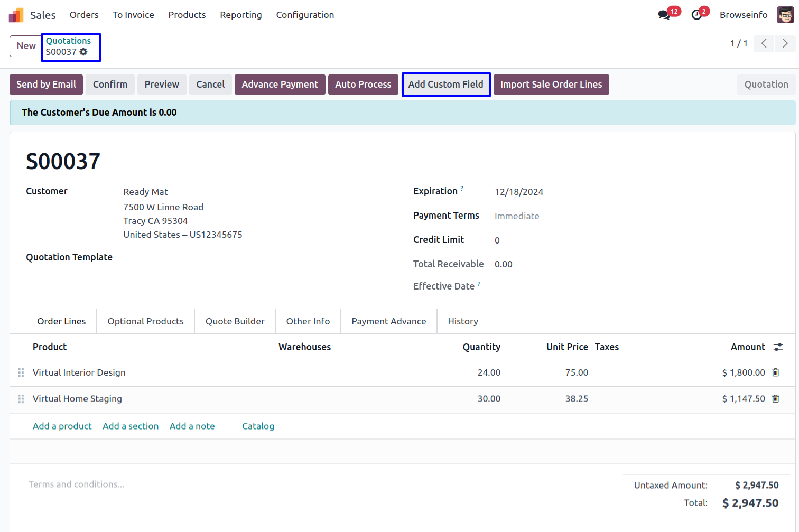Switch to the Optional Products tab
The height and width of the screenshot is (532, 799).
[145, 321]
